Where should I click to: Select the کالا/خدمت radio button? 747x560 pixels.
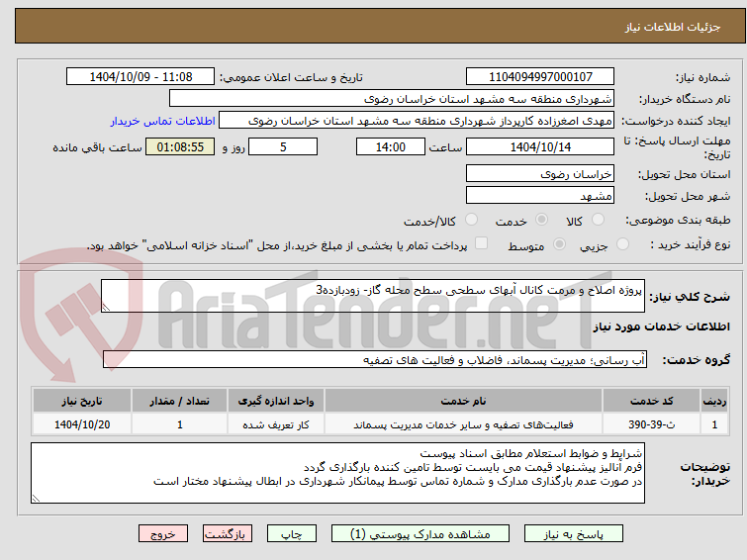471,220
